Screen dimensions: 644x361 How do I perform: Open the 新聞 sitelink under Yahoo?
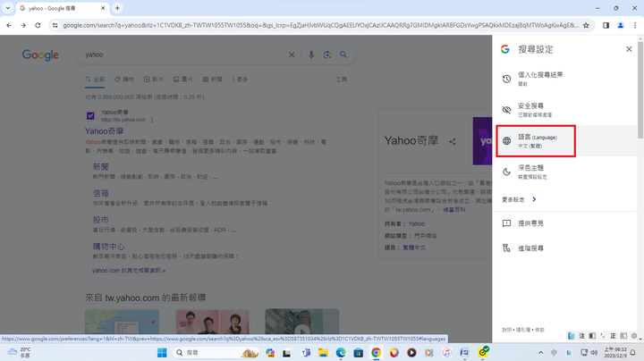[x=100, y=166]
